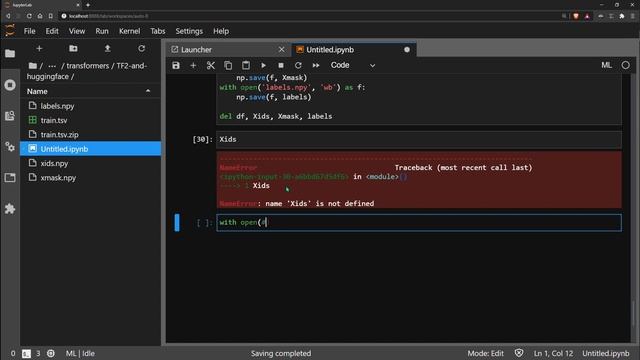Viewport: 640px width, 360px height.
Task: Select train.tsv.zip file
Action: [x=90, y=135]
